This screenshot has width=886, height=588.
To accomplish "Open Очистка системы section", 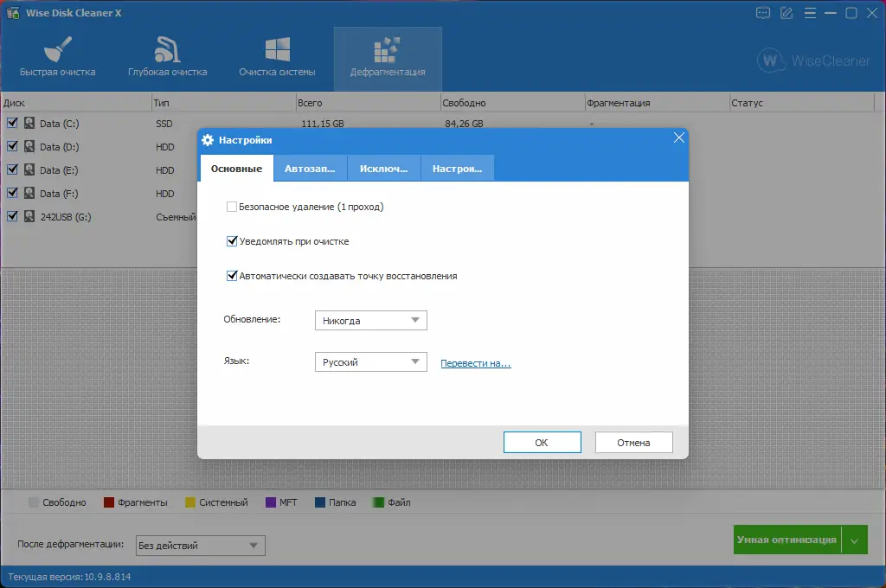I will (x=277, y=57).
